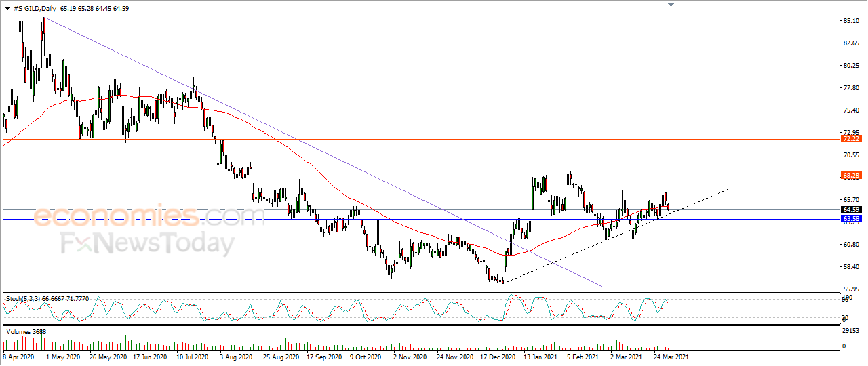Click the 8 Apr 2020 date label

pos(20,356)
